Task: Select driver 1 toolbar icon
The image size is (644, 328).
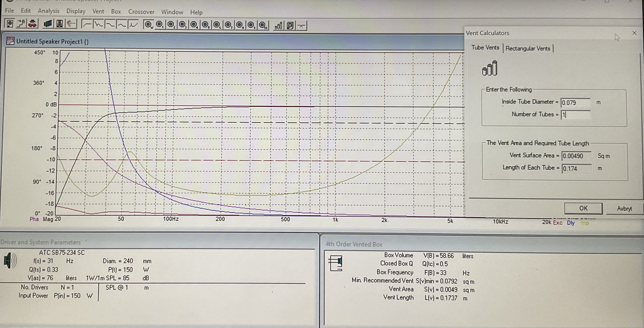Action: pyautogui.click(x=160, y=25)
